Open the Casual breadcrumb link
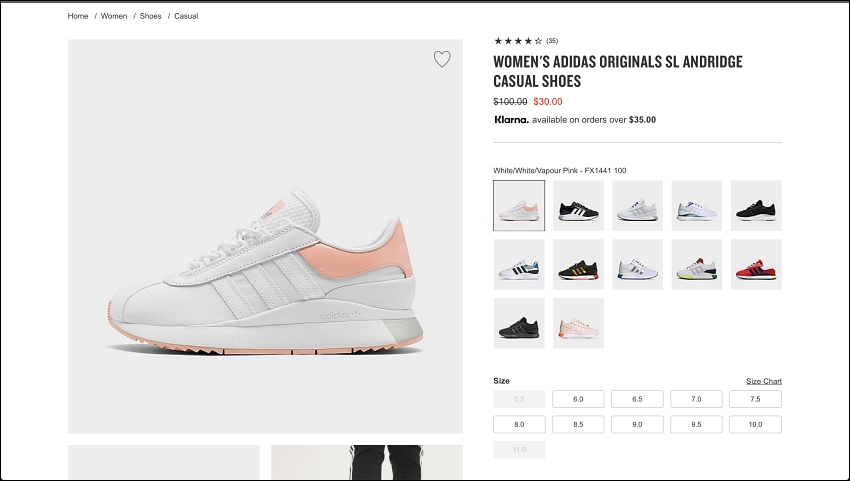 click(186, 16)
